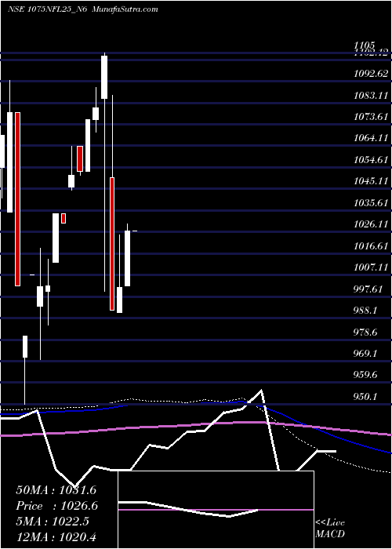Select the 1016.61 price level label

tap(371, 246)
